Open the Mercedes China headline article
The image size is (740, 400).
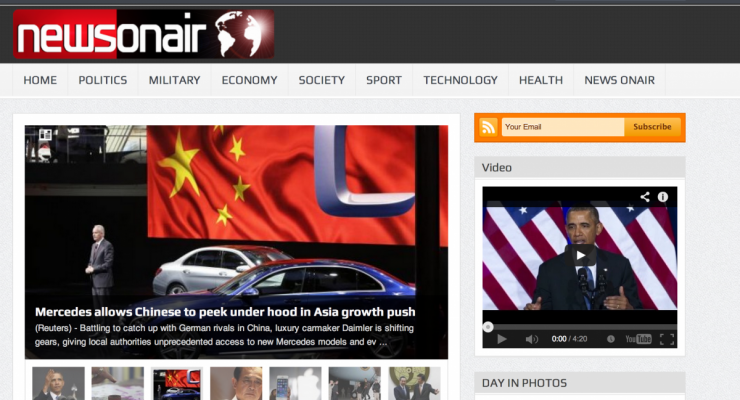225,312
